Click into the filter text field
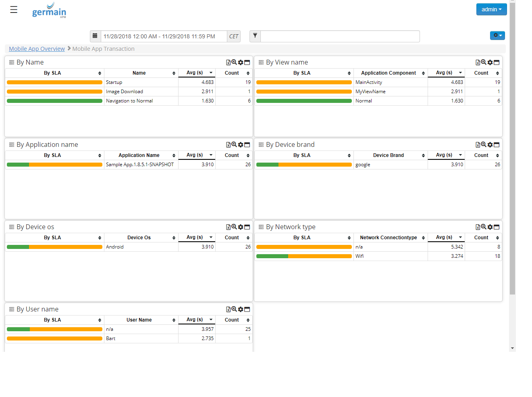The width and height of the screenshot is (532, 397). pyautogui.click(x=340, y=36)
